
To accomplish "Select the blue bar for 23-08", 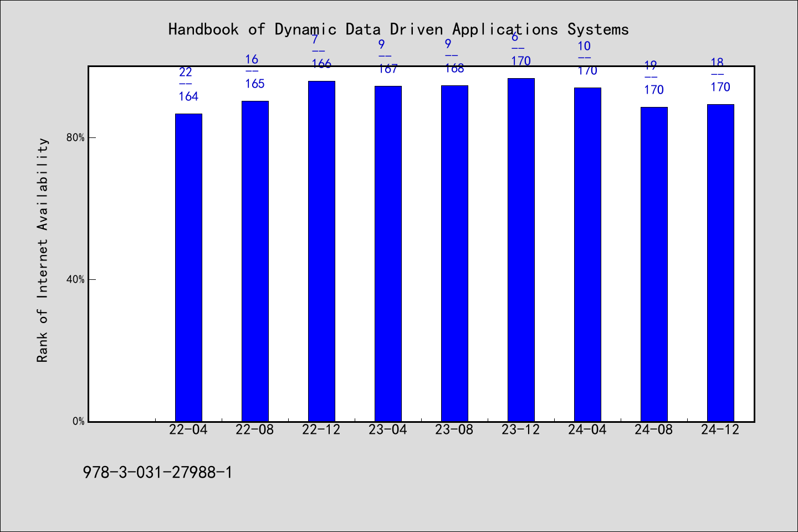I will (454, 253).
